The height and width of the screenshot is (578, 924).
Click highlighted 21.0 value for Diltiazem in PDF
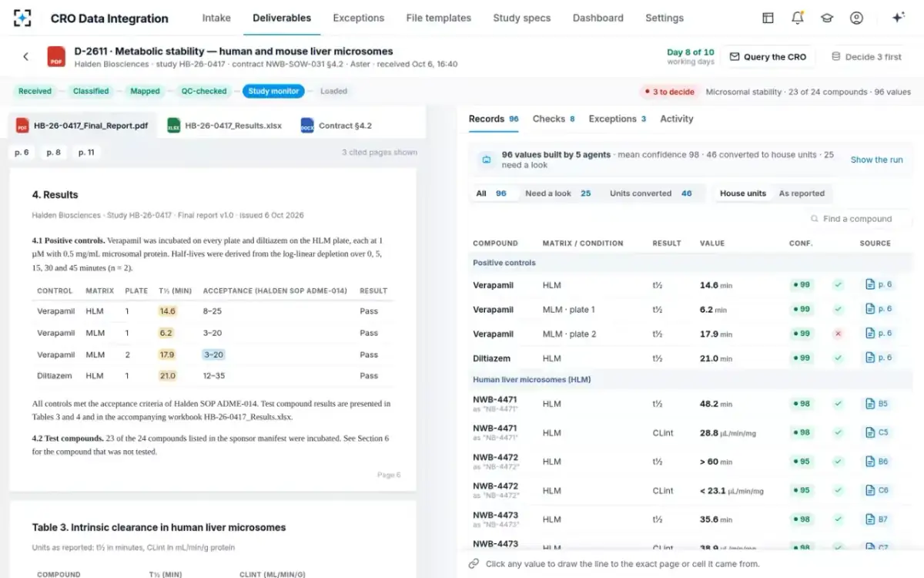[x=167, y=376]
